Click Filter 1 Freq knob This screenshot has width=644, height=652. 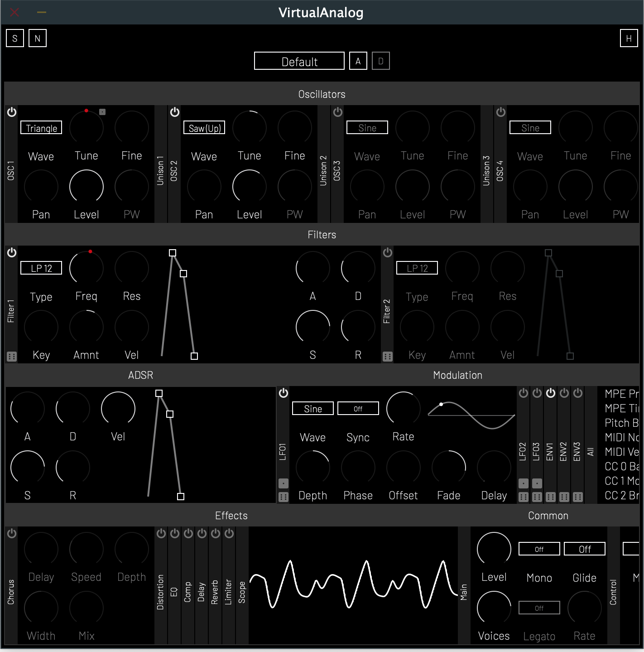pyautogui.click(x=87, y=268)
